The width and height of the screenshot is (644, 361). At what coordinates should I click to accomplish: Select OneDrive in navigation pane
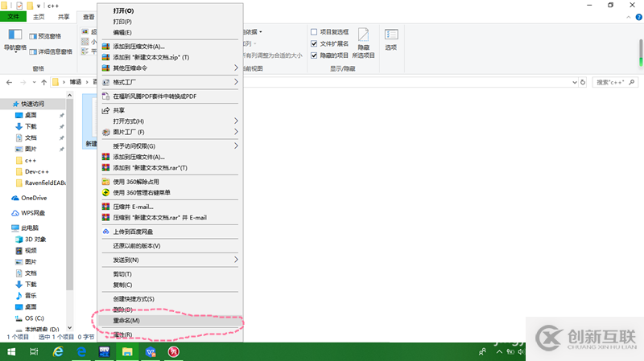[x=34, y=198]
